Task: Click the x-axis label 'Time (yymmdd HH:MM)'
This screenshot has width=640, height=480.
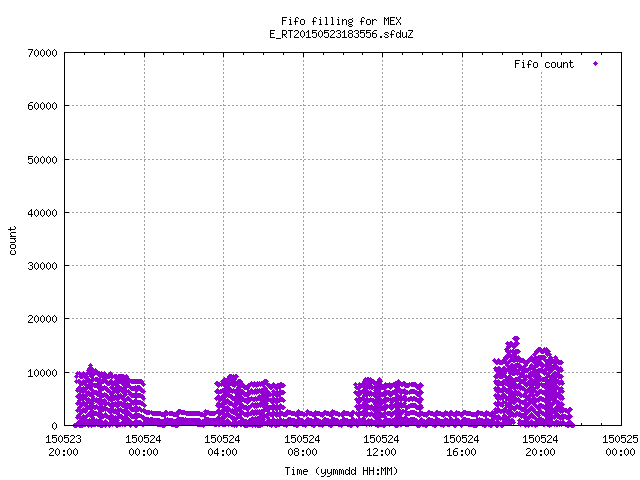Action: (341, 471)
